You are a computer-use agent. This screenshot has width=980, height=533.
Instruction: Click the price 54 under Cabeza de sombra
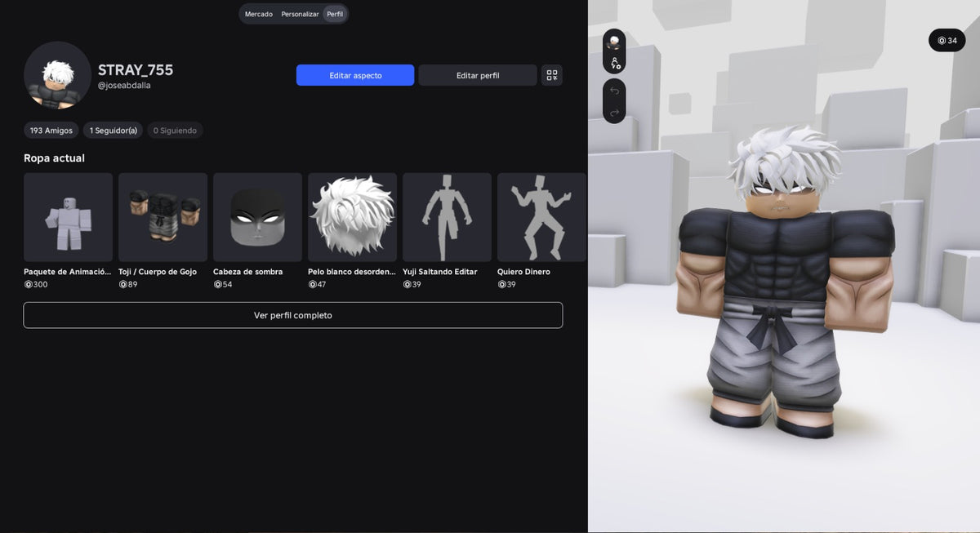(x=223, y=284)
